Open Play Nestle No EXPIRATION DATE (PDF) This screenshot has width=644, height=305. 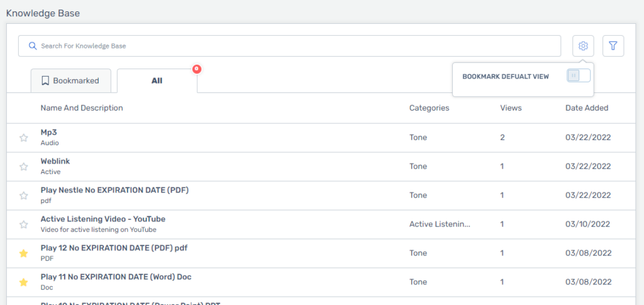point(114,190)
